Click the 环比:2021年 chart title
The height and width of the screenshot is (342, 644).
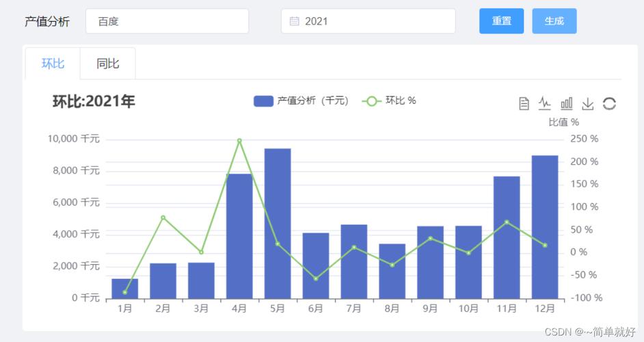94,101
